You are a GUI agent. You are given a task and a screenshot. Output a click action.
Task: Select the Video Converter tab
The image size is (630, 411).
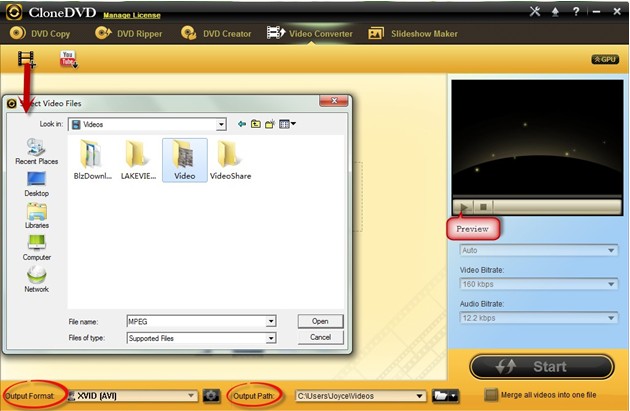point(310,33)
